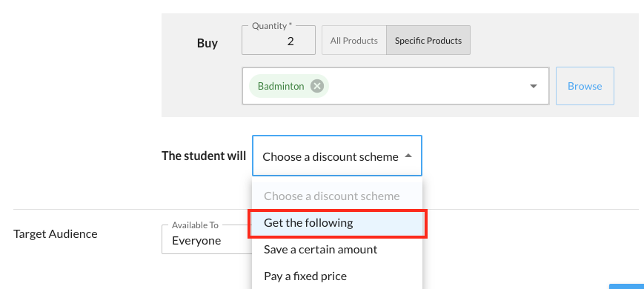Viewport: 644px width, 289px height.
Task: Remove the Badminton chip with its X icon
Action: (317, 86)
